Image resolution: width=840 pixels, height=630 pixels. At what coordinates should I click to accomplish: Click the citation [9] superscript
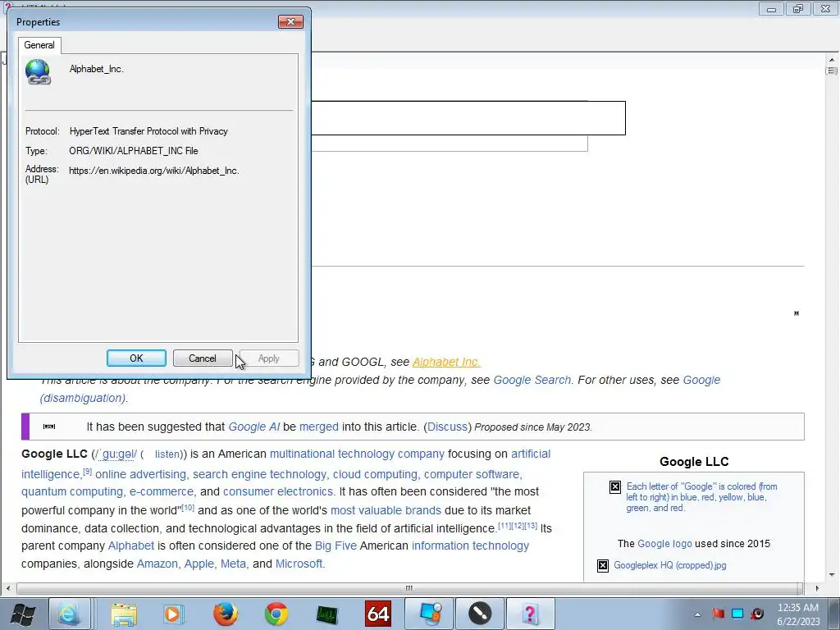coord(87,472)
